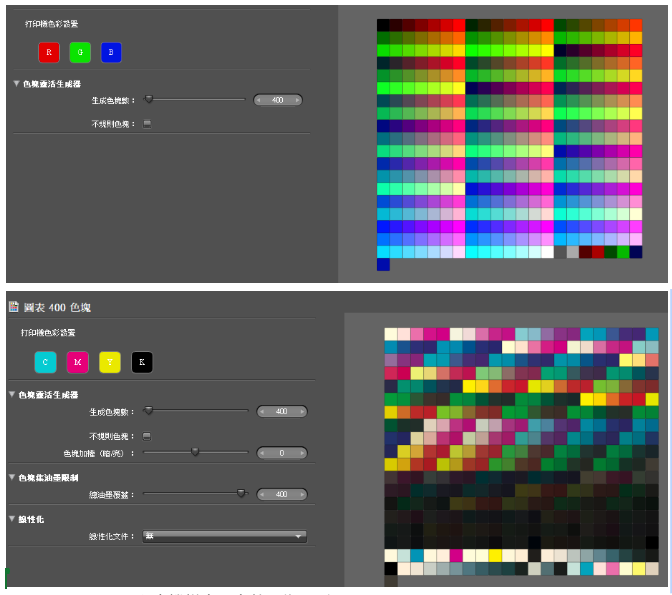Enable 不規則色塊 checkbox in CMYK panel
This screenshot has width=672, height=595.
[x=147, y=436]
